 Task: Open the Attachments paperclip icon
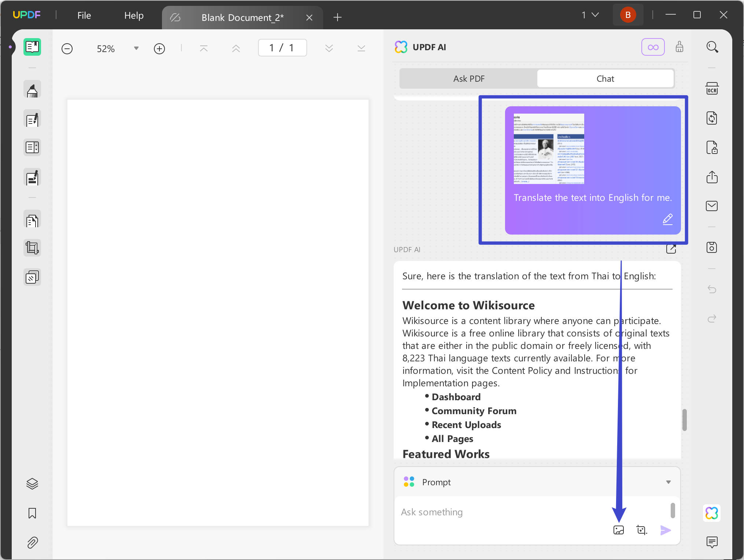click(32, 542)
